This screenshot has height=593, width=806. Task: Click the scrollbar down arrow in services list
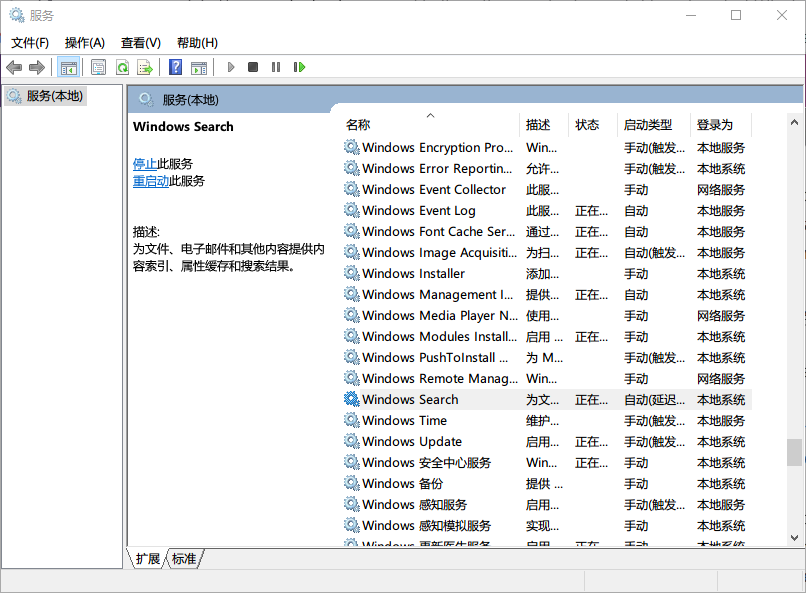tap(794, 538)
